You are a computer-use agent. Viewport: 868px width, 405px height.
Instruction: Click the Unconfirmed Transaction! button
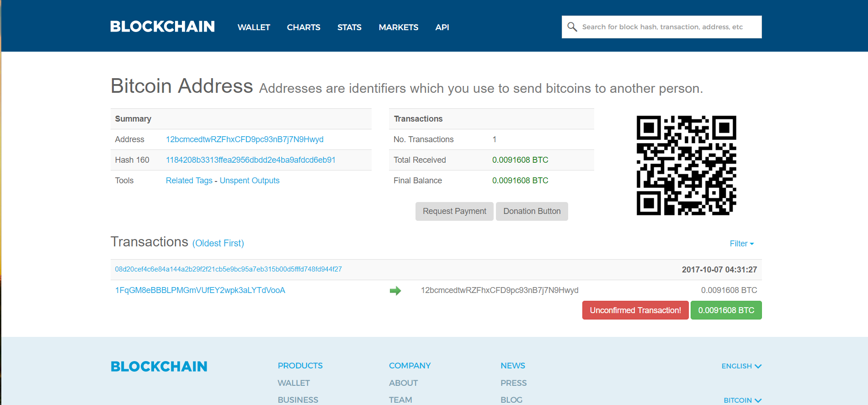tap(635, 310)
